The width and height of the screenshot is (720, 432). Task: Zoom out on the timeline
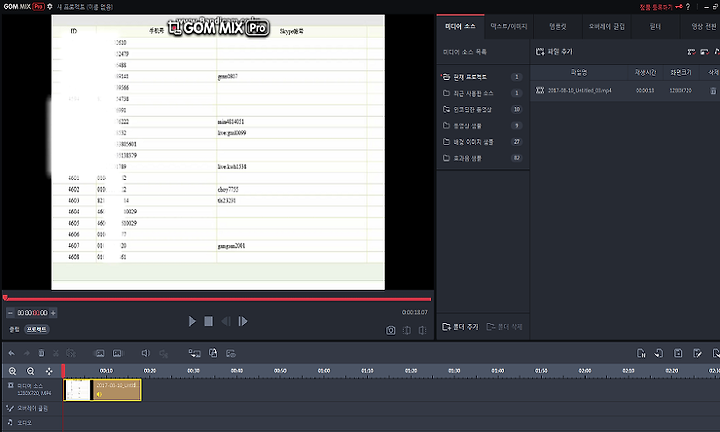(30, 371)
